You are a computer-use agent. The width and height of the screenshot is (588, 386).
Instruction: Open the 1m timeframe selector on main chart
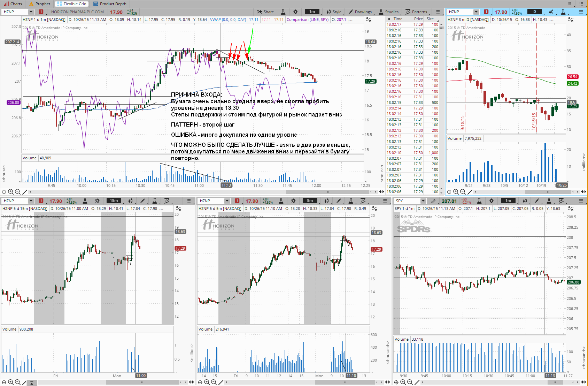point(312,12)
